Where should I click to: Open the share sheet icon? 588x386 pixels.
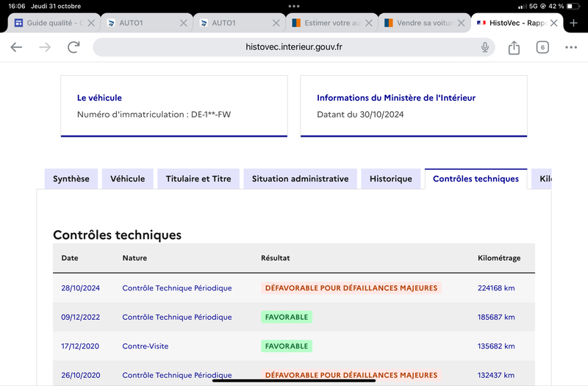514,47
